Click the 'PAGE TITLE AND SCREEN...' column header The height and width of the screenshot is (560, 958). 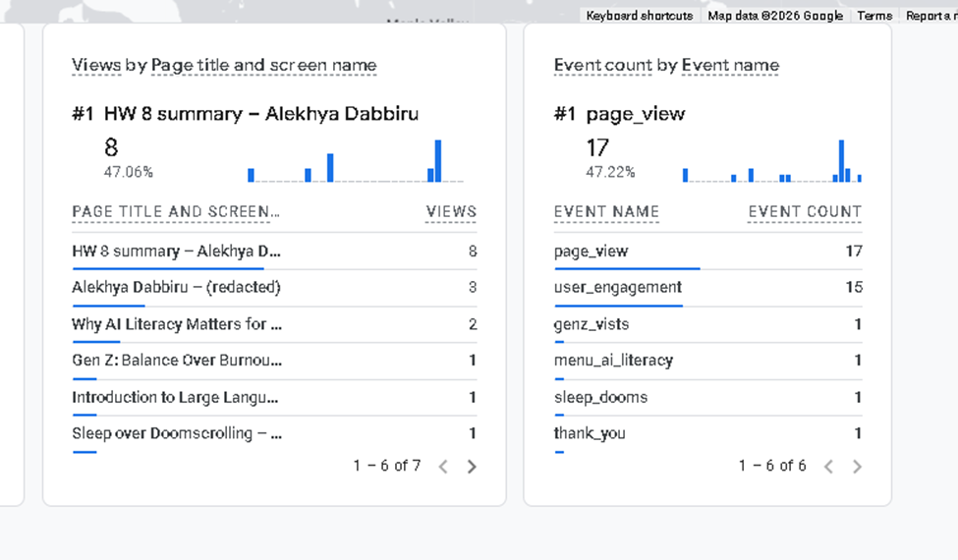pyautogui.click(x=176, y=212)
